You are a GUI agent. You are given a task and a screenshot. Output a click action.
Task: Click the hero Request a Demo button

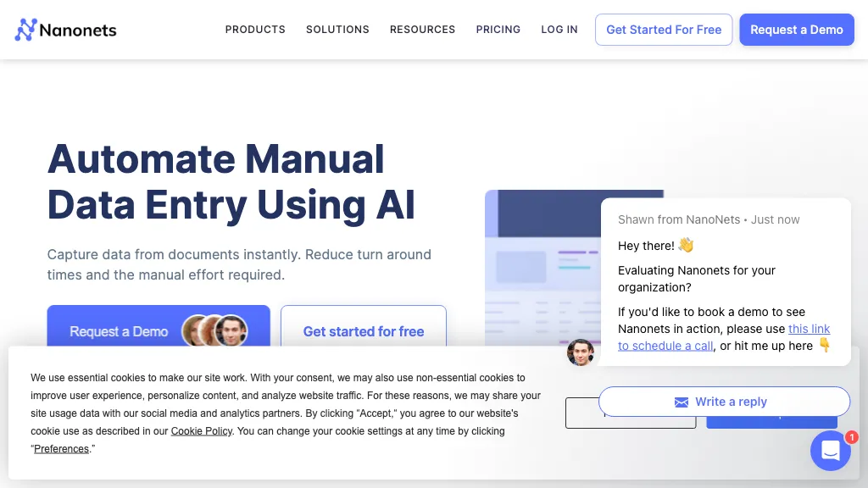(x=119, y=330)
